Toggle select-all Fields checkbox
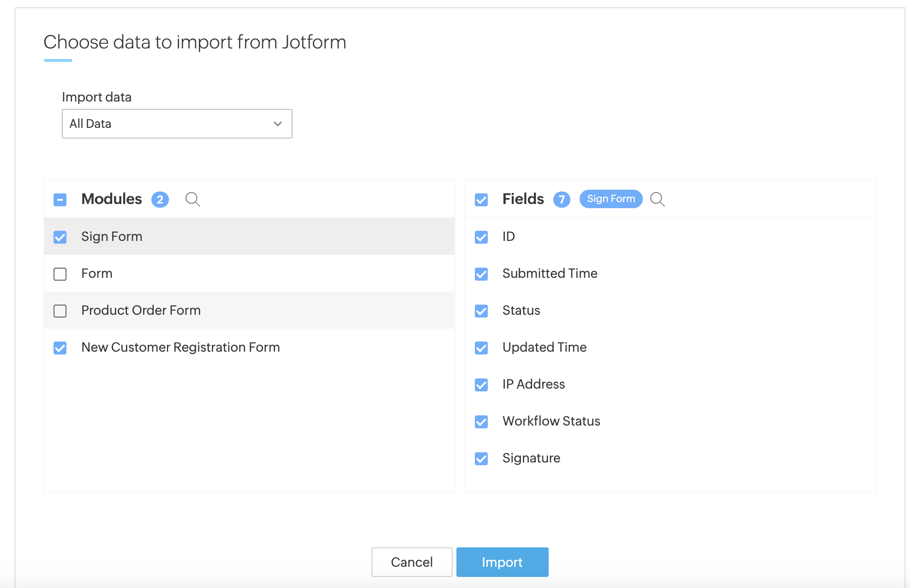910x588 pixels. pyautogui.click(x=481, y=200)
